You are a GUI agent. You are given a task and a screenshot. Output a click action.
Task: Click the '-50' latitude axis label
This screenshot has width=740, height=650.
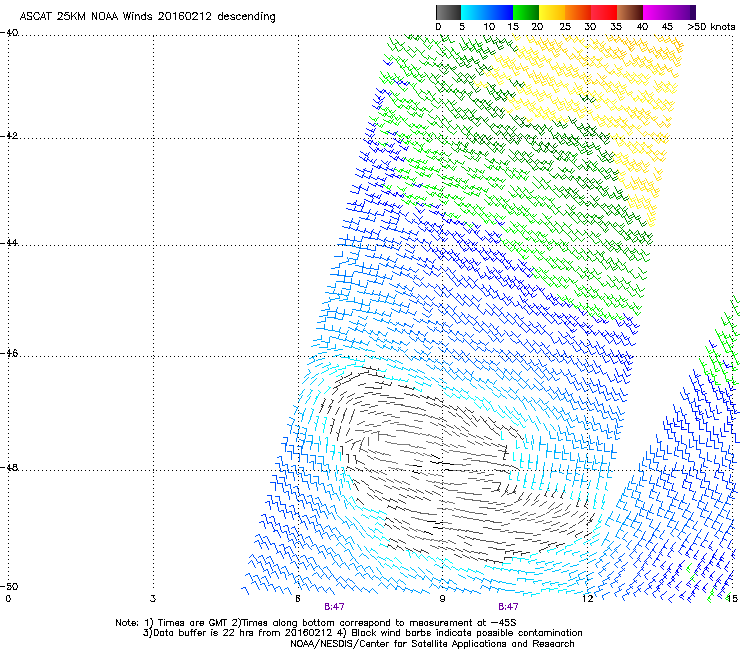[9, 586]
